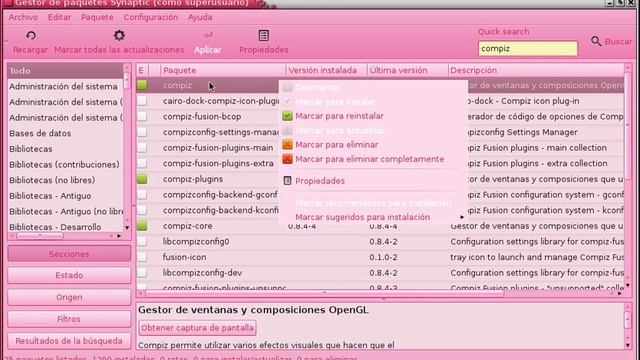Click the Quick search input field
Image resolution: width=640 pixels, height=360 pixels.
pyautogui.click(x=528, y=49)
